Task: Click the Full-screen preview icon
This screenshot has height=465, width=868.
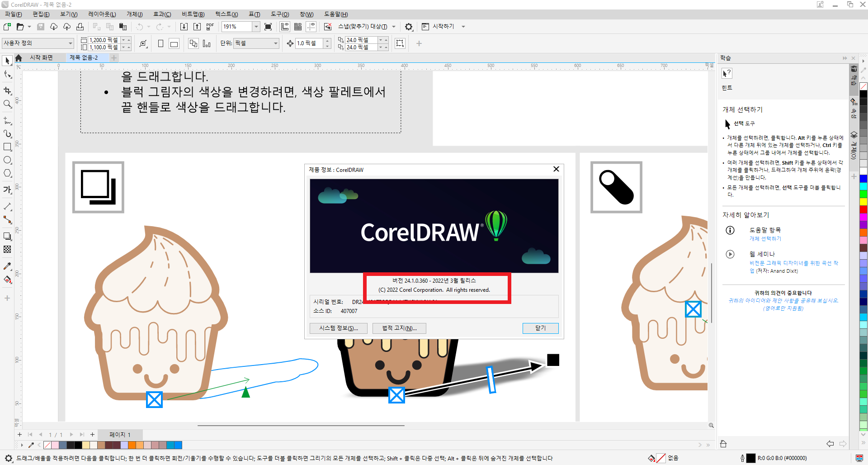Action: coord(268,27)
